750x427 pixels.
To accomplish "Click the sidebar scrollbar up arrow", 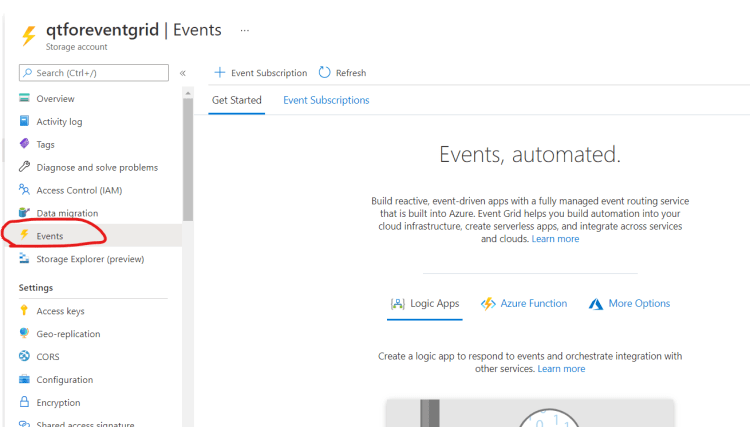I will point(188,93).
